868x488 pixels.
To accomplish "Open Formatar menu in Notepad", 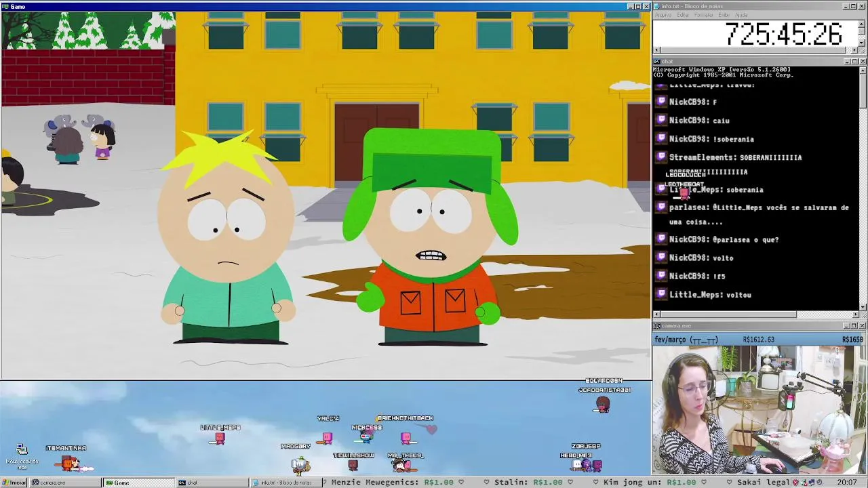I will [x=704, y=15].
